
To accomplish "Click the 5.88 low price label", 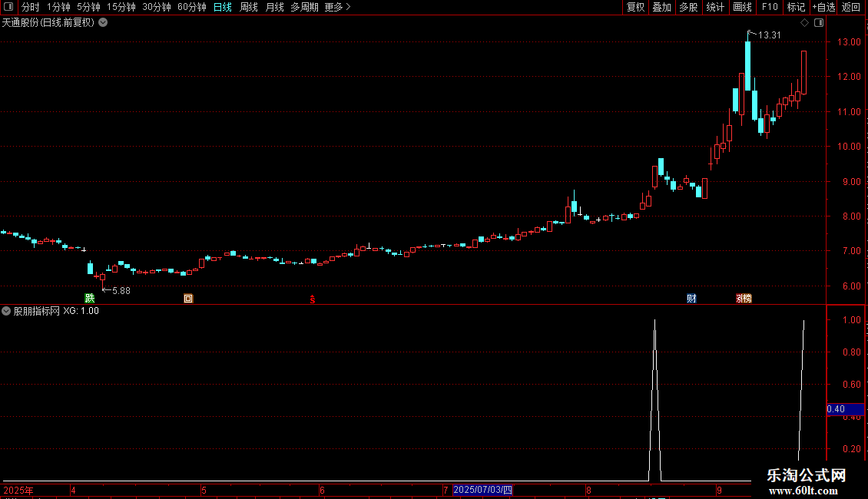I will pos(121,290).
